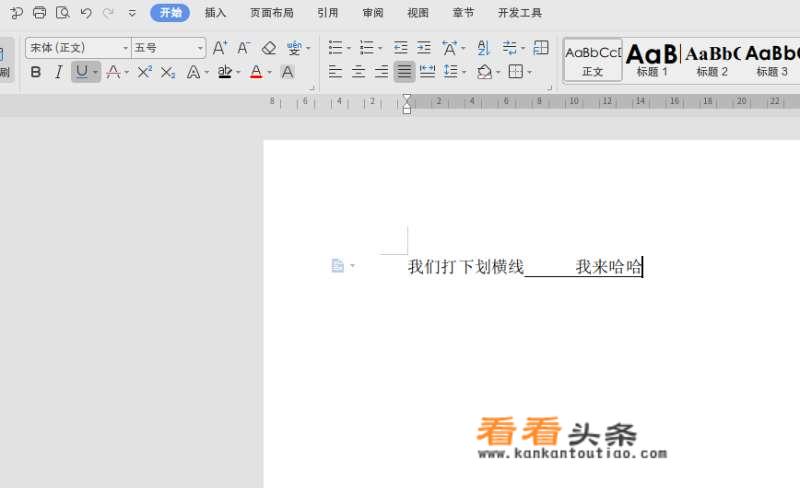Open the paragraph dialog launcher arrow
The image size is (800, 488).
549,87
